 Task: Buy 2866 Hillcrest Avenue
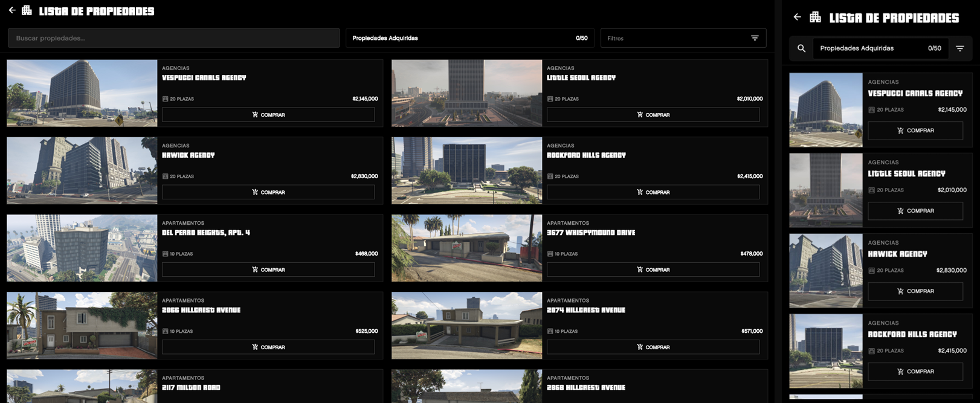[268, 347]
